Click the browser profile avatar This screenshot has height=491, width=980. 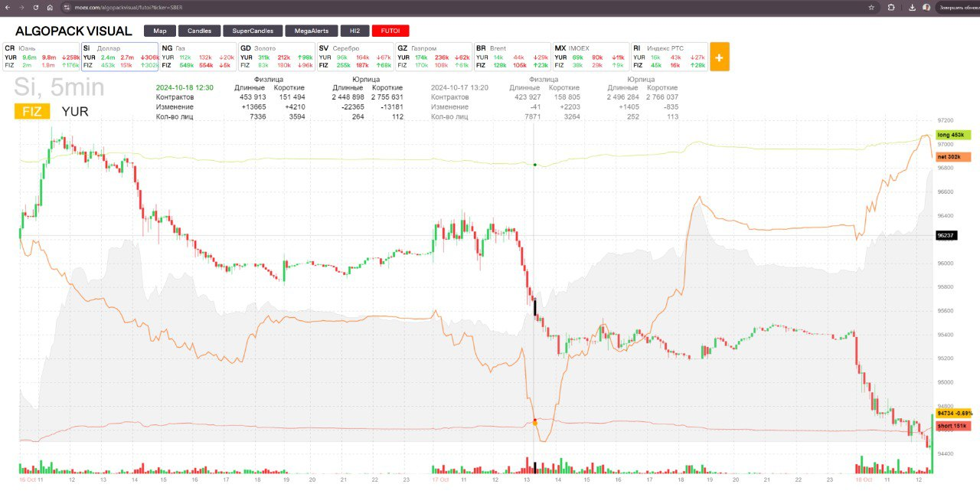926,7
